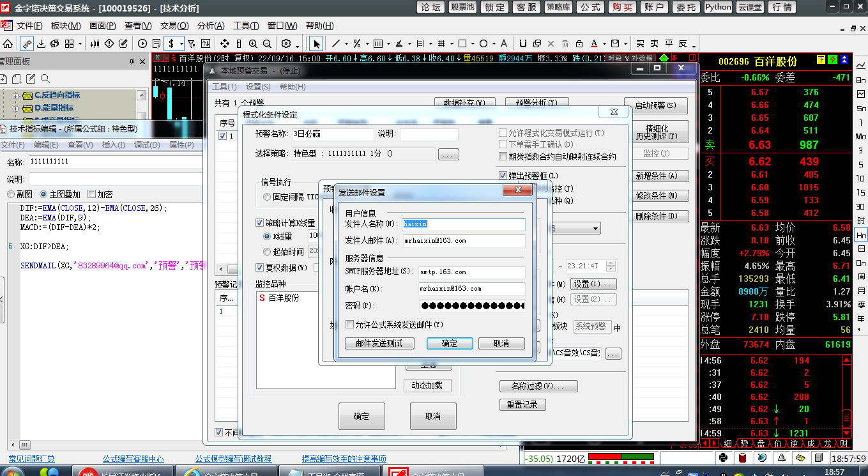
Task: Open the dollar sign dropdown arrow
Action: coord(181,44)
